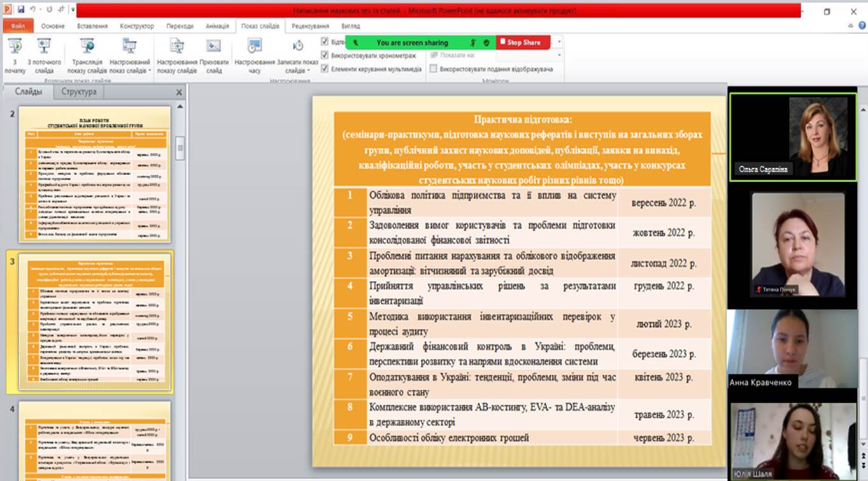Select slide 2 thumbnail 'План роботи'
This screenshot has height=481, width=868.
point(94,174)
